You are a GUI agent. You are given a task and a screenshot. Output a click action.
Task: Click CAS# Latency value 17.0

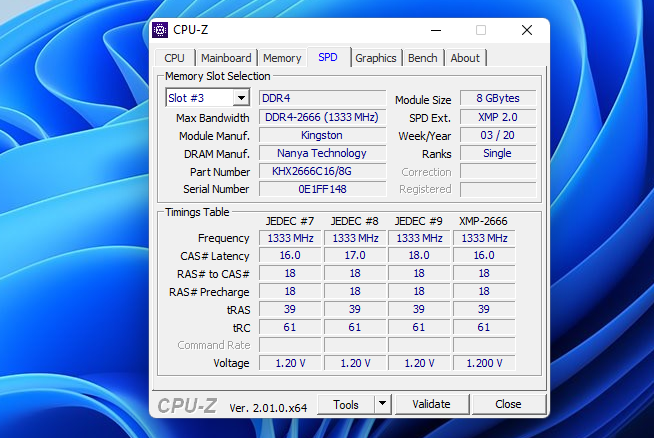pos(355,255)
